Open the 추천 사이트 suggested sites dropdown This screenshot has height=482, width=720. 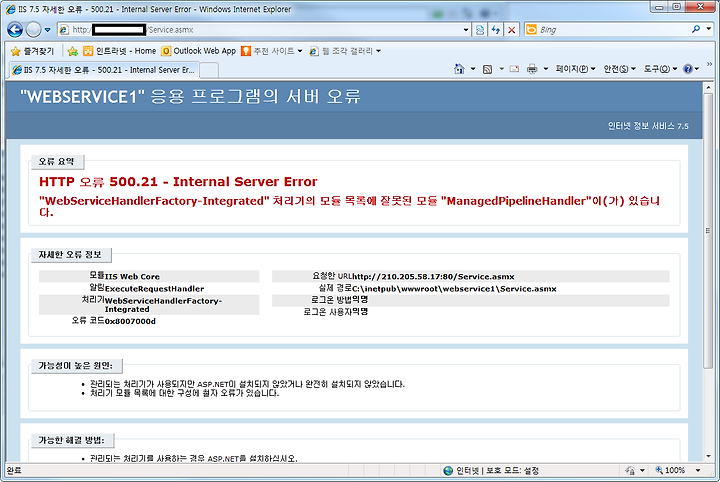coord(272,51)
